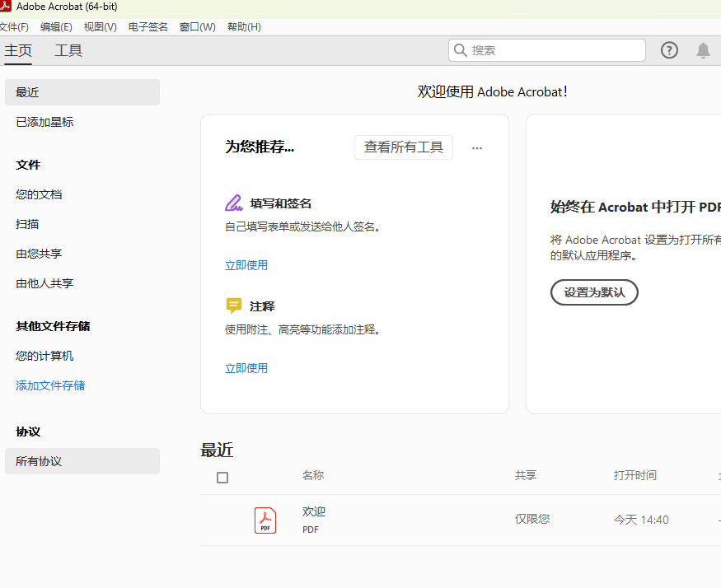This screenshot has height=588, width=721.
Task: Click 立即使用 under 注释
Action: 246,368
